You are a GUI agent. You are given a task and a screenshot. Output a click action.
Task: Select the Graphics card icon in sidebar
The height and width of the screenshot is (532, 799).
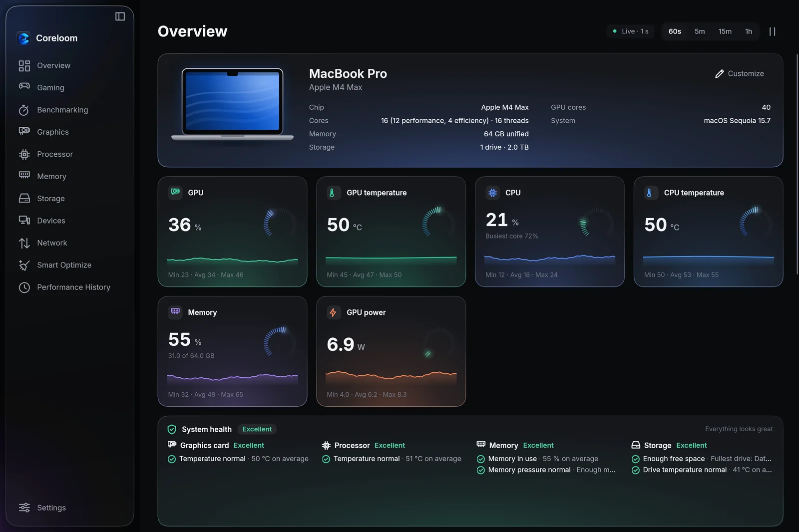pos(24,131)
